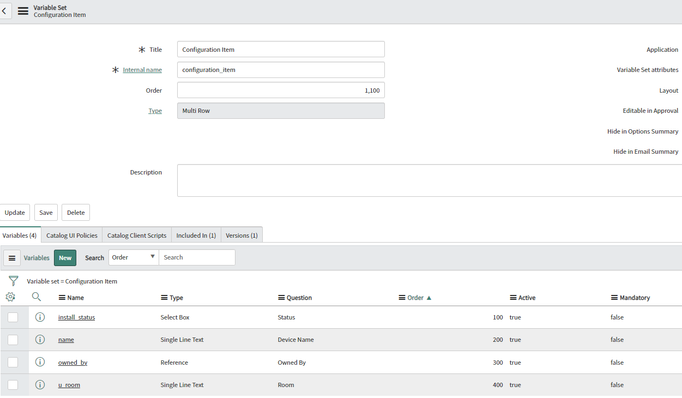Click the Save button
This screenshot has height=398, width=682.
tap(46, 213)
